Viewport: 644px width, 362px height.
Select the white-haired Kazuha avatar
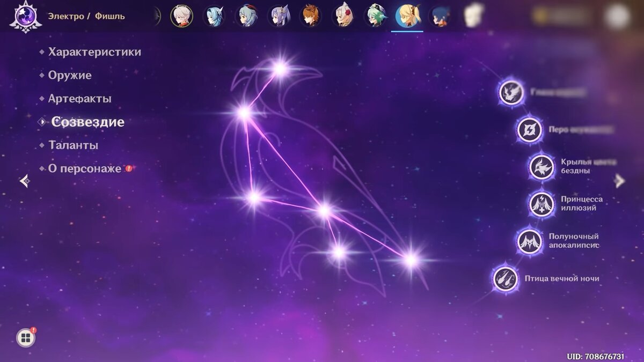[181, 16]
